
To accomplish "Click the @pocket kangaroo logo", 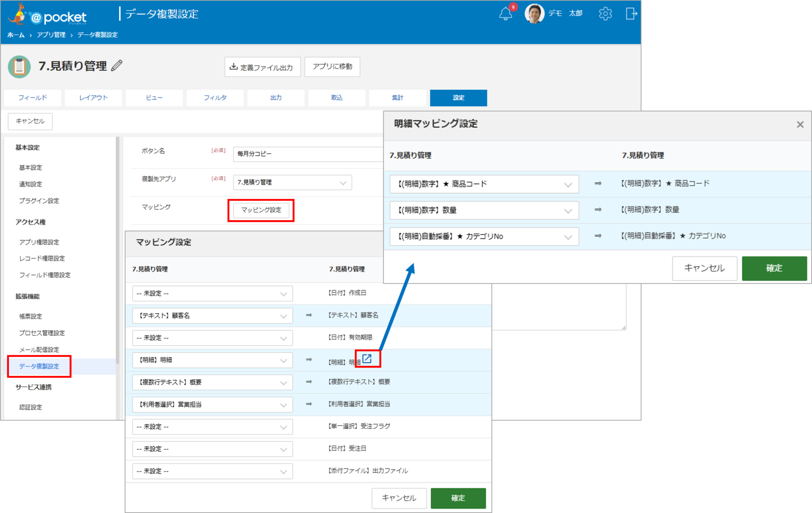I will coord(48,15).
